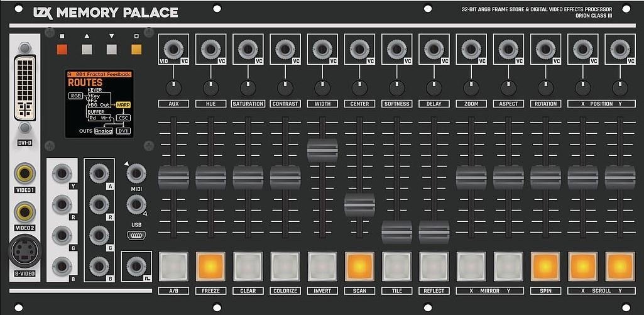Disable the lit SPIN button
The height and width of the screenshot is (315, 644).
click(x=545, y=267)
